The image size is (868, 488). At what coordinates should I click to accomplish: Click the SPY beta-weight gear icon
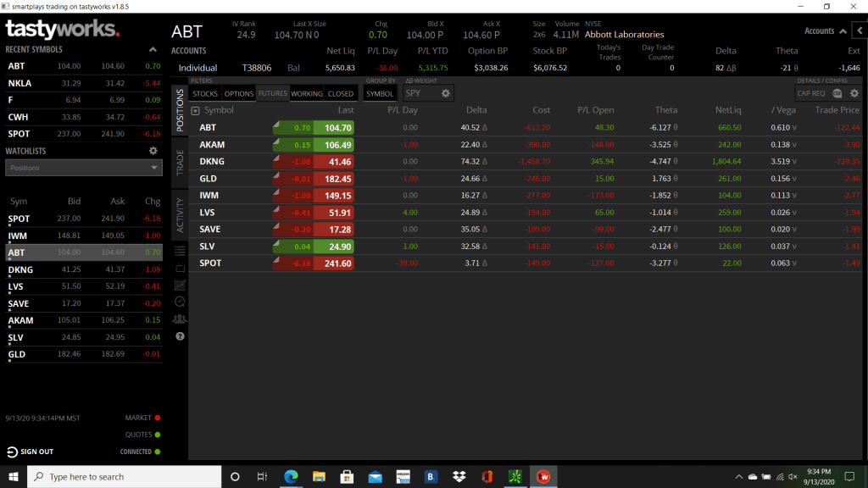(x=446, y=93)
